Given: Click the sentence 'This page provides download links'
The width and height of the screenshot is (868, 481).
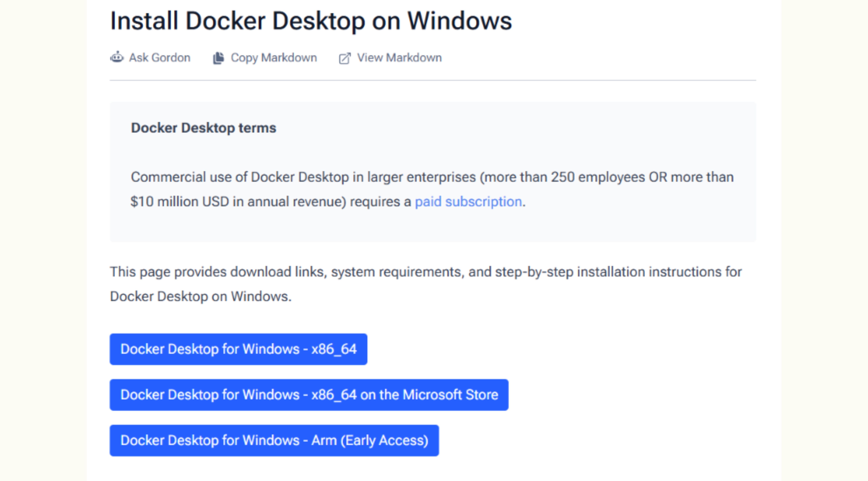Looking at the screenshot, I should pos(218,272).
